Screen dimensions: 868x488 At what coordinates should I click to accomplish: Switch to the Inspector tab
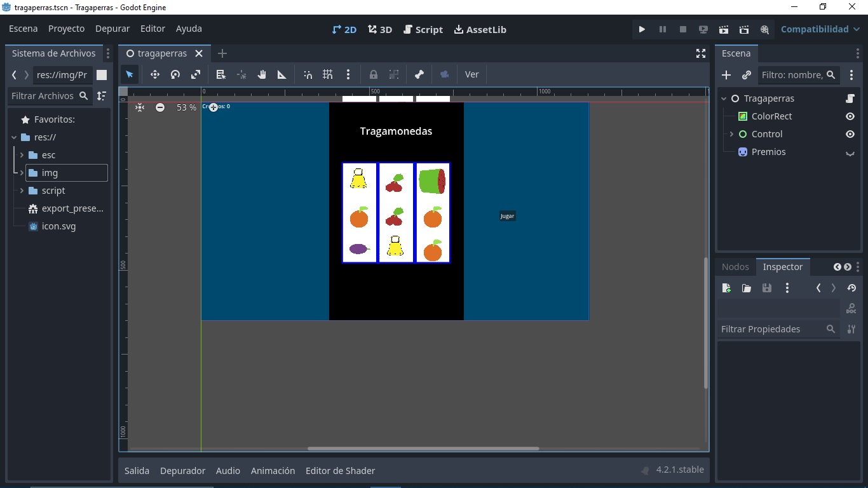pyautogui.click(x=783, y=267)
